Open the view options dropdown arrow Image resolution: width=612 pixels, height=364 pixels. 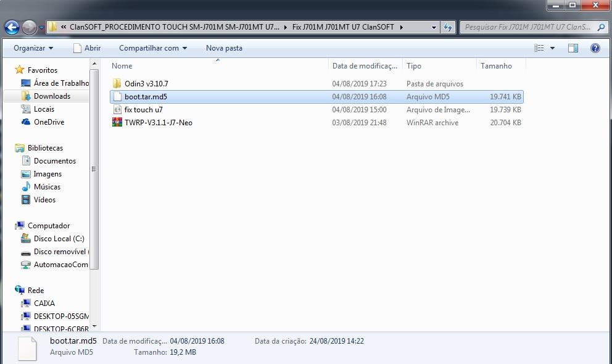[x=552, y=48]
